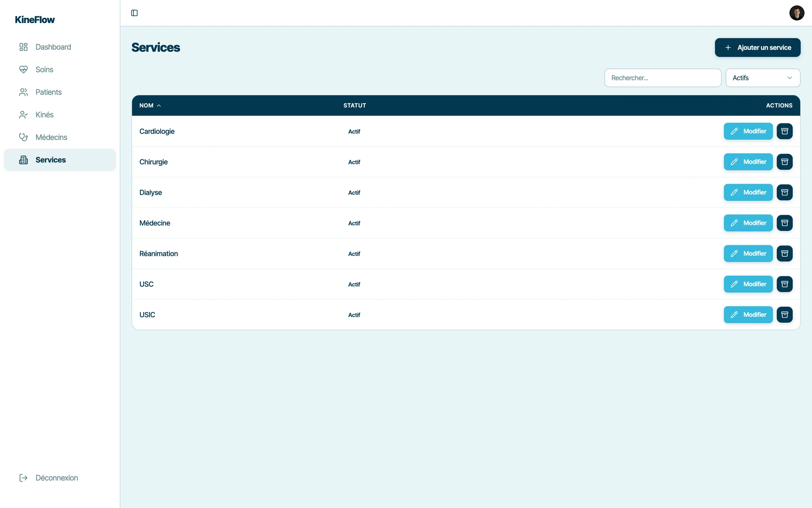Click Modifier for Chirurgie
The image size is (812, 508).
pos(748,162)
